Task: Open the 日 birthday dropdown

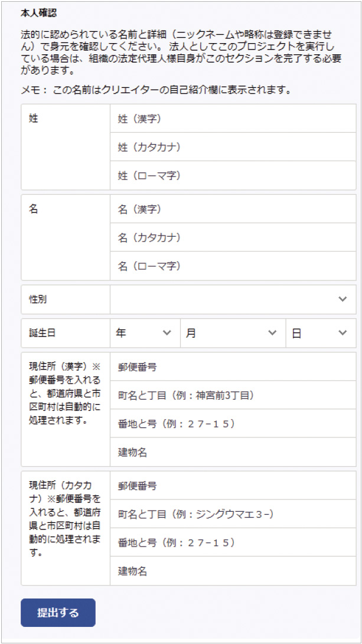Action: point(321,333)
